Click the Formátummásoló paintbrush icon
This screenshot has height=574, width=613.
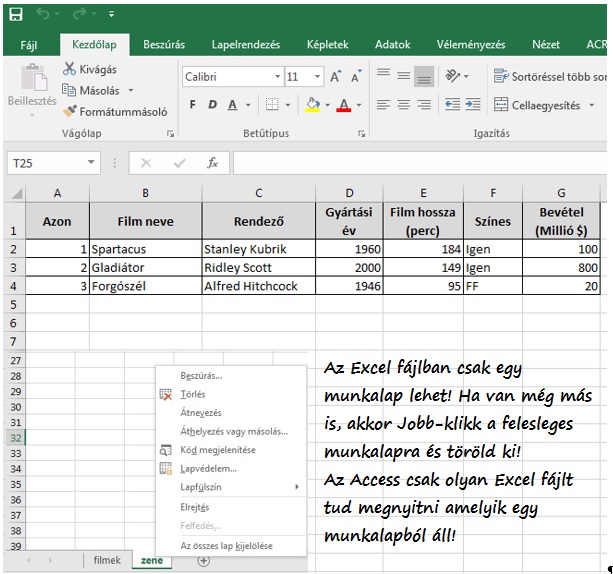[69, 112]
